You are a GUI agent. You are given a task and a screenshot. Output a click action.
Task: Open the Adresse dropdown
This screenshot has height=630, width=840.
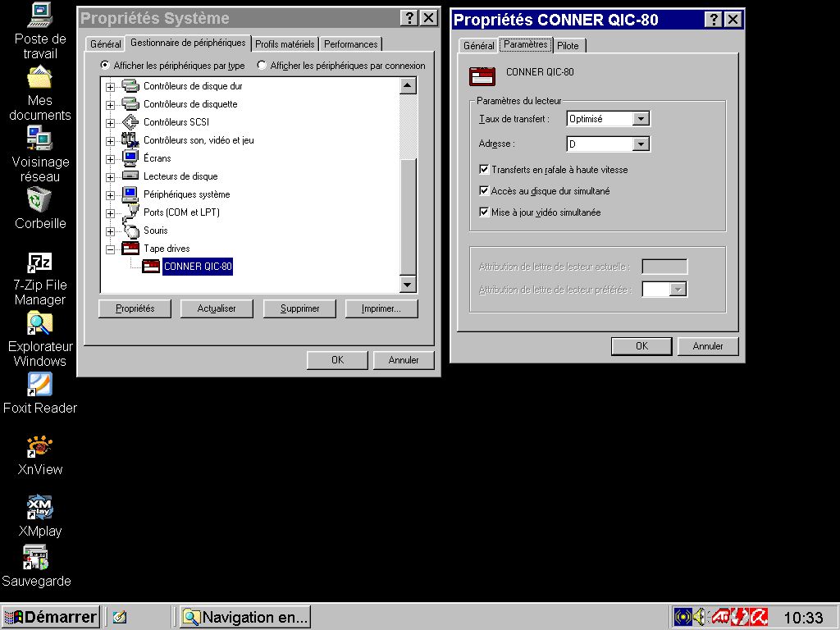point(641,144)
